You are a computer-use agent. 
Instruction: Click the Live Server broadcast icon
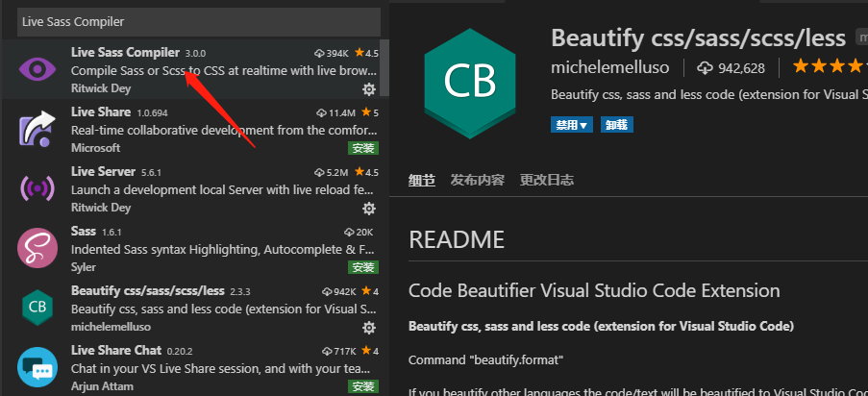tap(37, 188)
